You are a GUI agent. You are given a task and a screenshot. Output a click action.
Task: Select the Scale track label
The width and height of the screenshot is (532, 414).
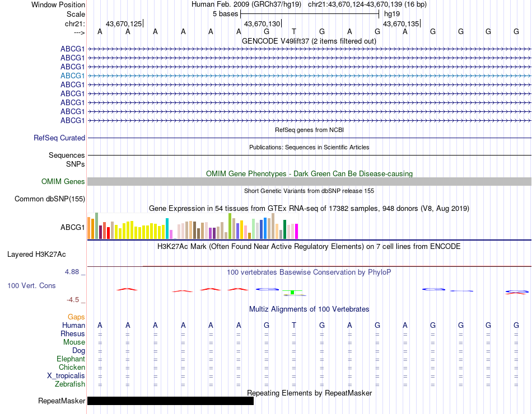point(76,14)
